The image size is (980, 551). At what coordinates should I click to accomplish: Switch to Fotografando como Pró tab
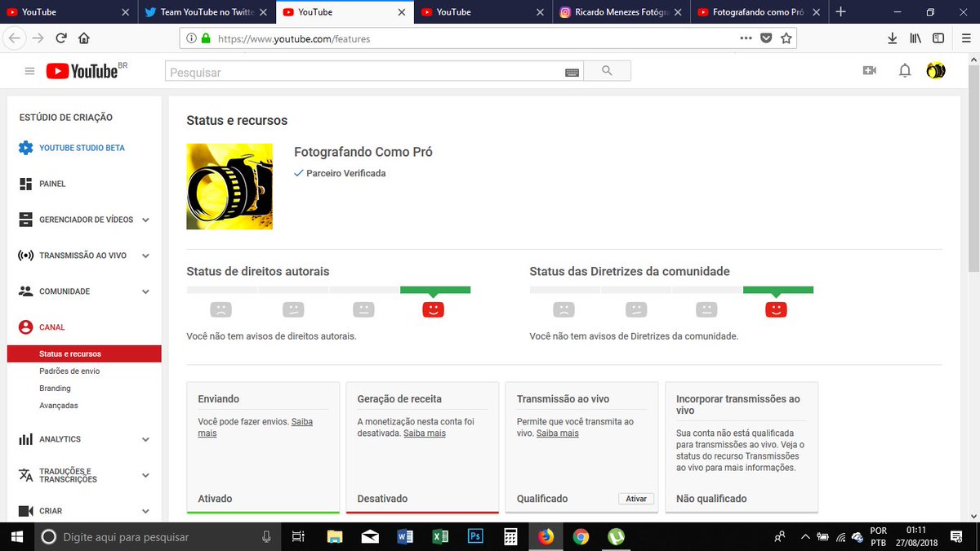click(x=759, y=11)
